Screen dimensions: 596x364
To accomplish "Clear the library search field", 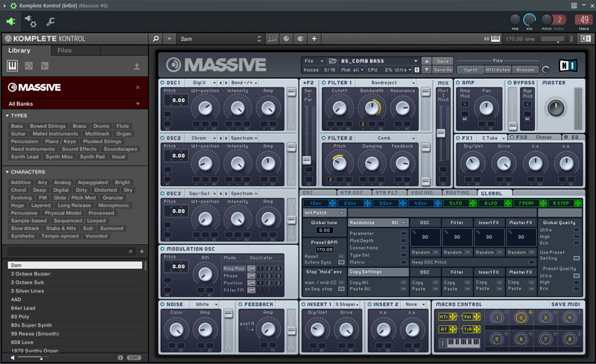I will pyautogui.click(x=130, y=251).
